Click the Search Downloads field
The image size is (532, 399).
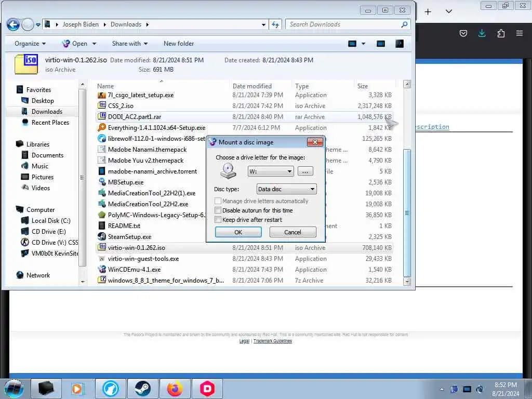coord(348,24)
